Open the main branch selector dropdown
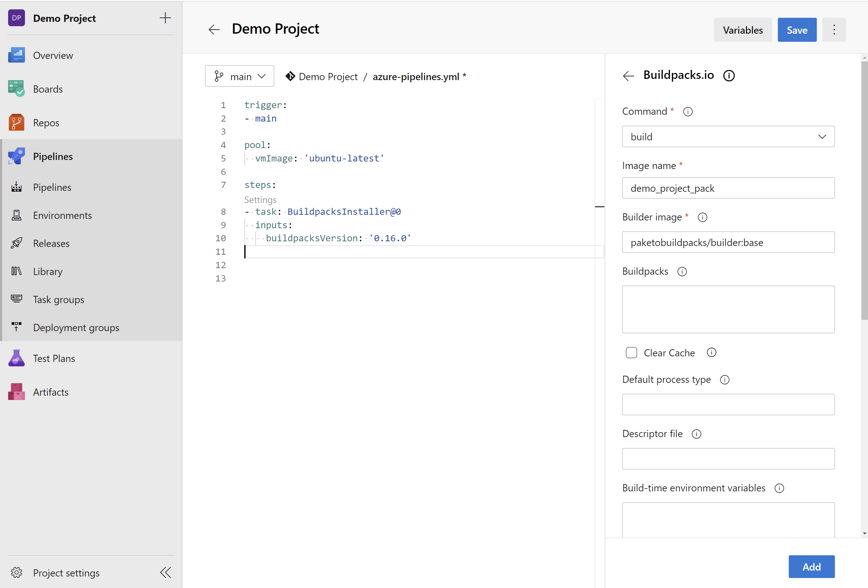This screenshot has height=588, width=868. (x=239, y=76)
